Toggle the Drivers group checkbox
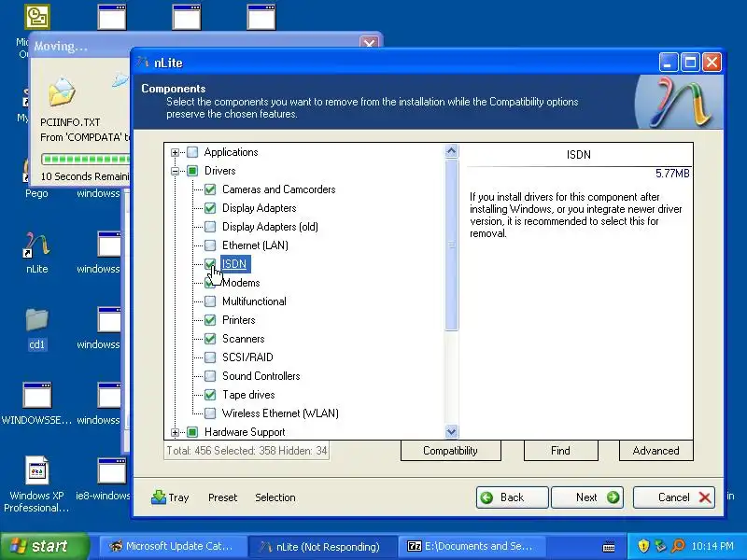Image resolution: width=747 pixels, height=560 pixels. (x=192, y=171)
